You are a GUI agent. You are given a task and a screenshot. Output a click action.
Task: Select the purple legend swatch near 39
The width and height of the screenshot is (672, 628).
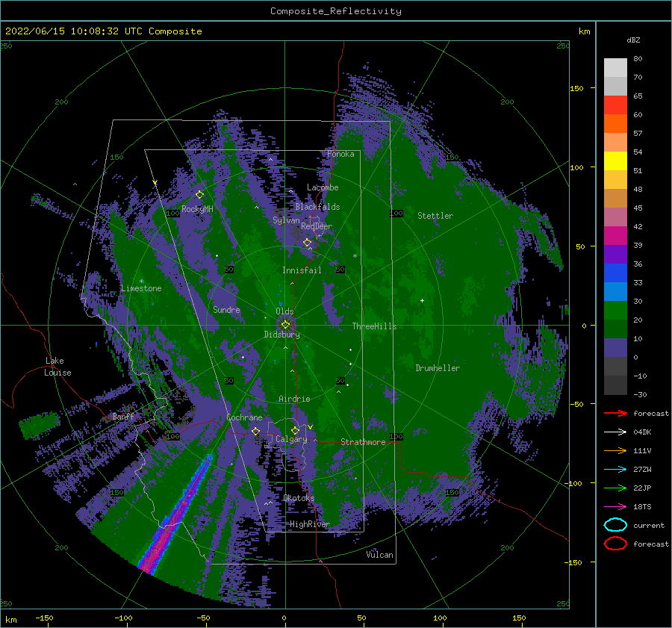click(615, 254)
